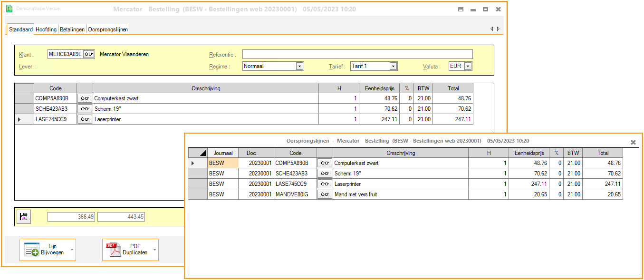
Task: Expand the Regime Normaal dropdown
Action: (299, 67)
